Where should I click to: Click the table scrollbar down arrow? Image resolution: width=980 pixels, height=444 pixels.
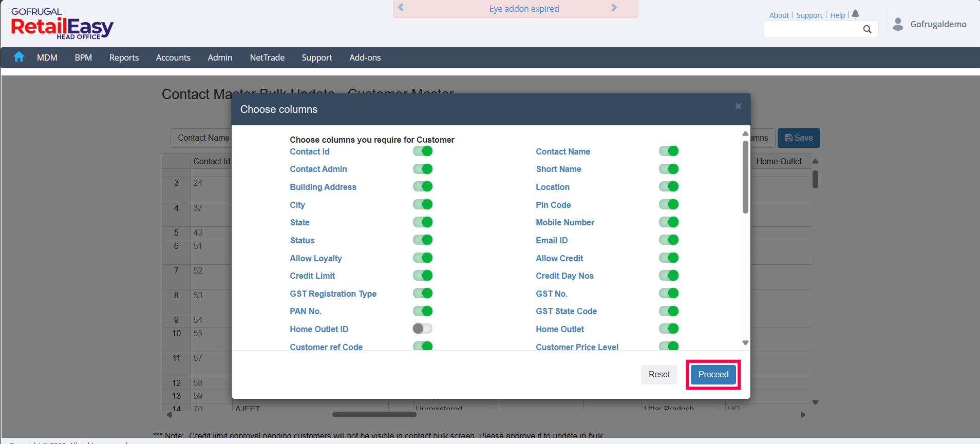[815, 402]
